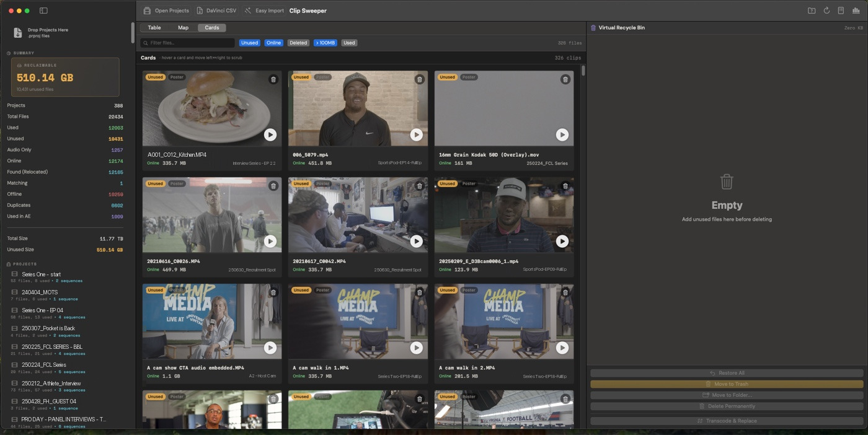Image resolution: width=868 pixels, height=435 pixels.
Task: Click the cards grid vertical scrollbar
Action: pyautogui.click(x=583, y=70)
